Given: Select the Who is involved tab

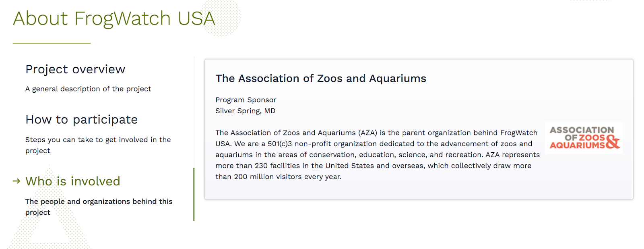Looking at the screenshot, I should 73,181.
